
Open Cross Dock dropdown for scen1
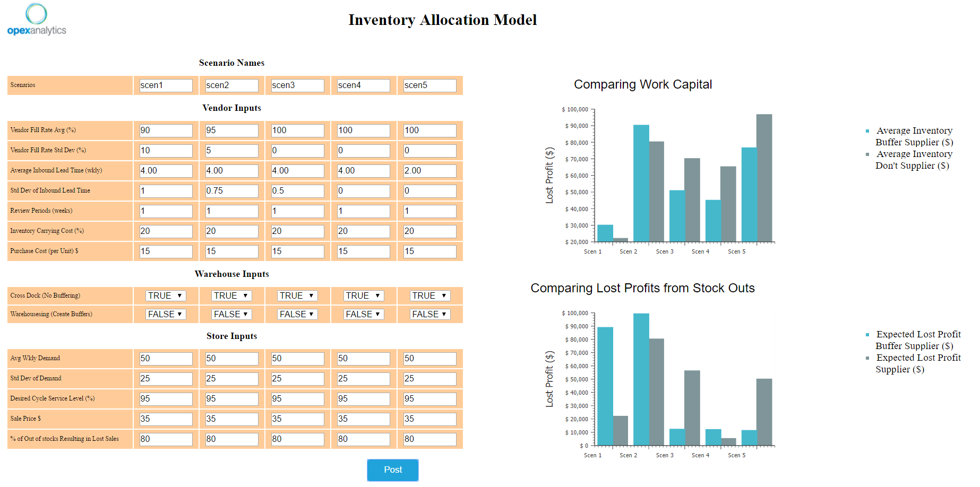(x=166, y=296)
